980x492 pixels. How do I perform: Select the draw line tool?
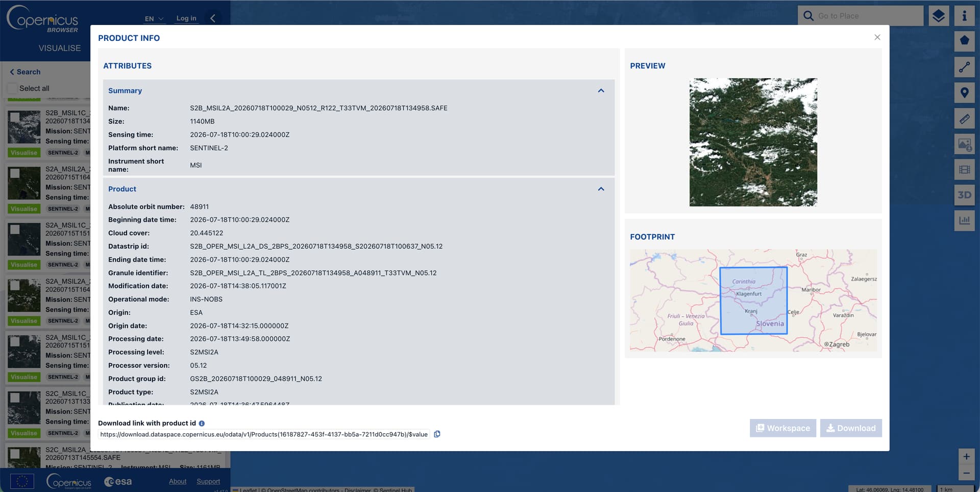click(964, 67)
